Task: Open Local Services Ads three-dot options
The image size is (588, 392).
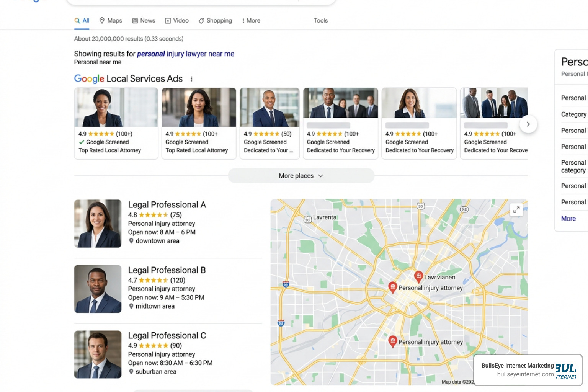Action: [191, 79]
